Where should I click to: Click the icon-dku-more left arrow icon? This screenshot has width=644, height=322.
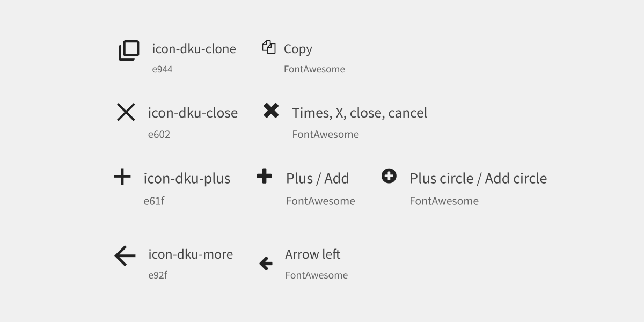(x=125, y=255)
